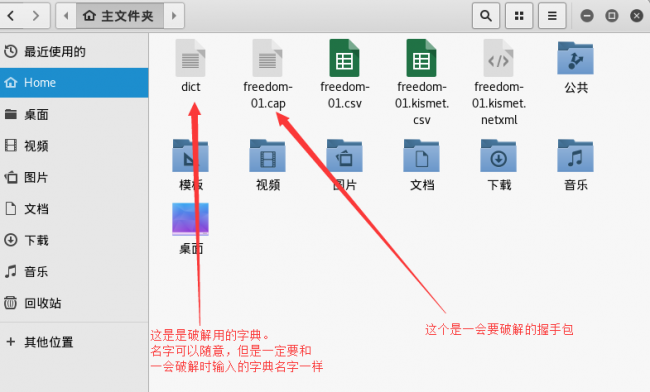Maximize the file manager window
This screenshot has width=650, height=392.
pyautogui.click(x=611, y=16)
